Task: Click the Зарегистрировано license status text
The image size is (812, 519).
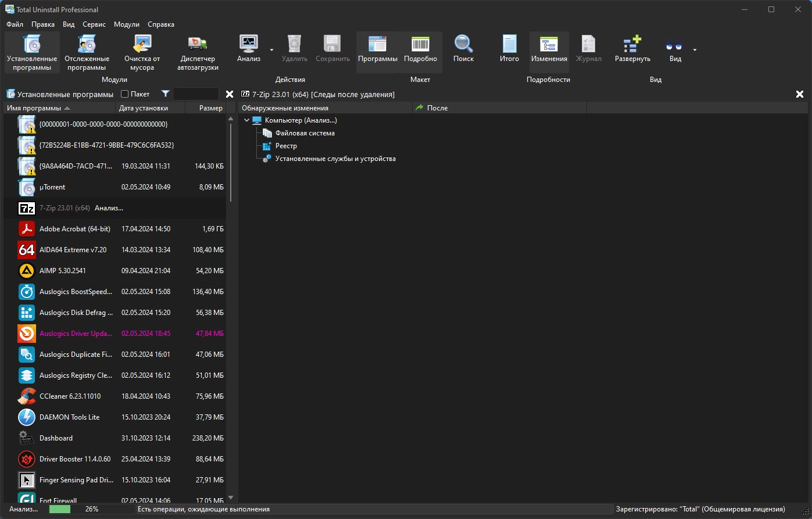Action: coord(700,509)
